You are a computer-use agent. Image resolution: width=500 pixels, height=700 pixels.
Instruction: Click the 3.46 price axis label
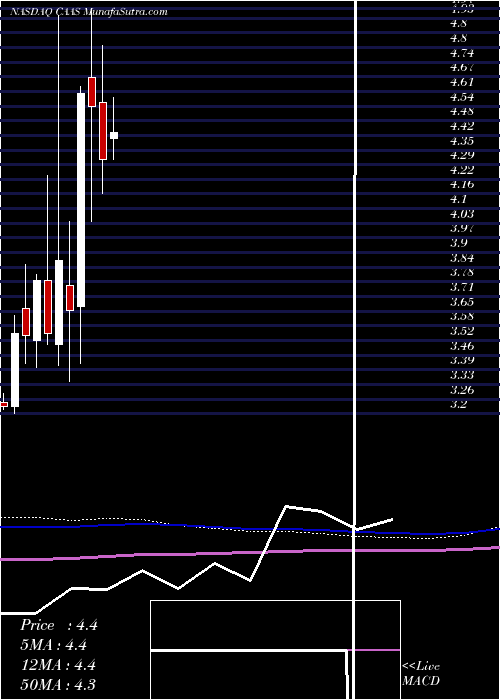(462, 346)
